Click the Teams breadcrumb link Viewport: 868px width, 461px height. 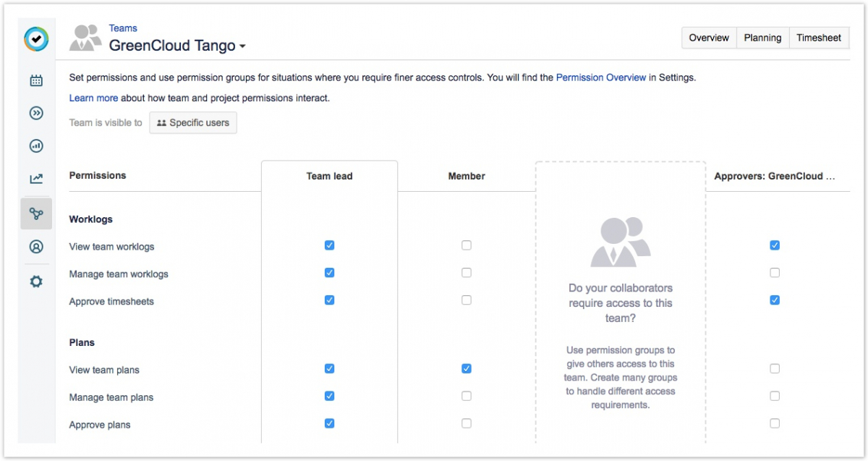coord(123,28)
